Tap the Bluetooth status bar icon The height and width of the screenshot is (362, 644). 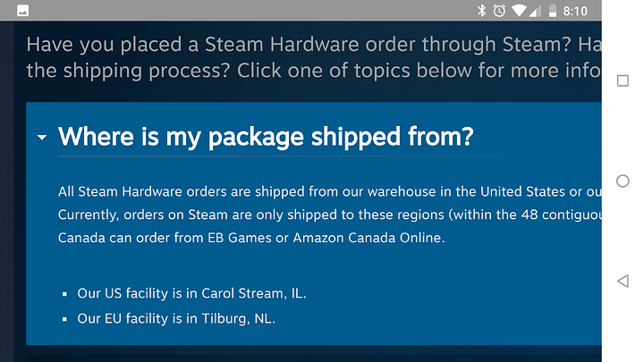point(481,11)
